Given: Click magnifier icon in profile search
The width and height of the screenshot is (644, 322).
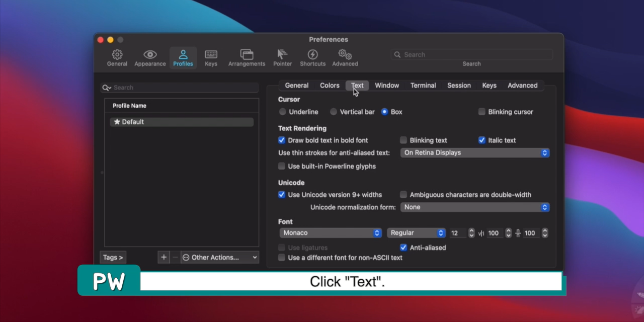Looking at the screenshot, I should click(x=106, y=88).
